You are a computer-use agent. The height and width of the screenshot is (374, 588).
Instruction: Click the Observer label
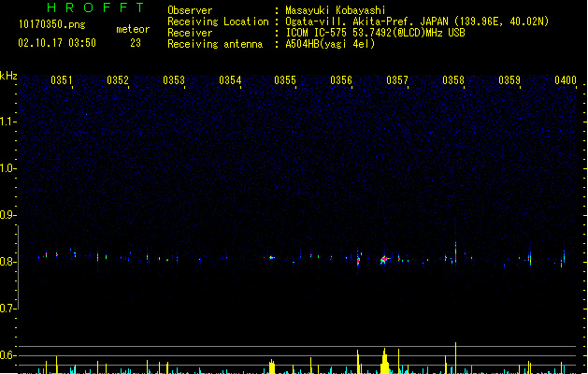[x=190, y=10]
